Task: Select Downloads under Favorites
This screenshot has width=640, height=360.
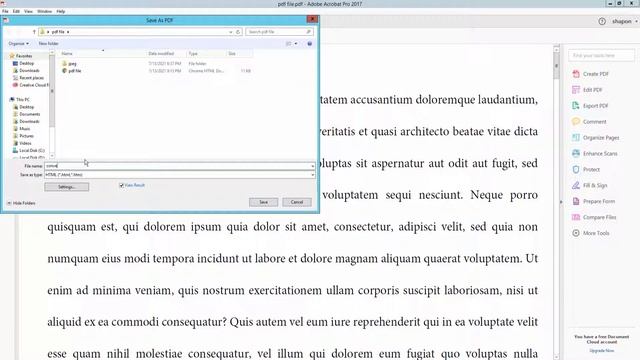Action: point(26,71)
